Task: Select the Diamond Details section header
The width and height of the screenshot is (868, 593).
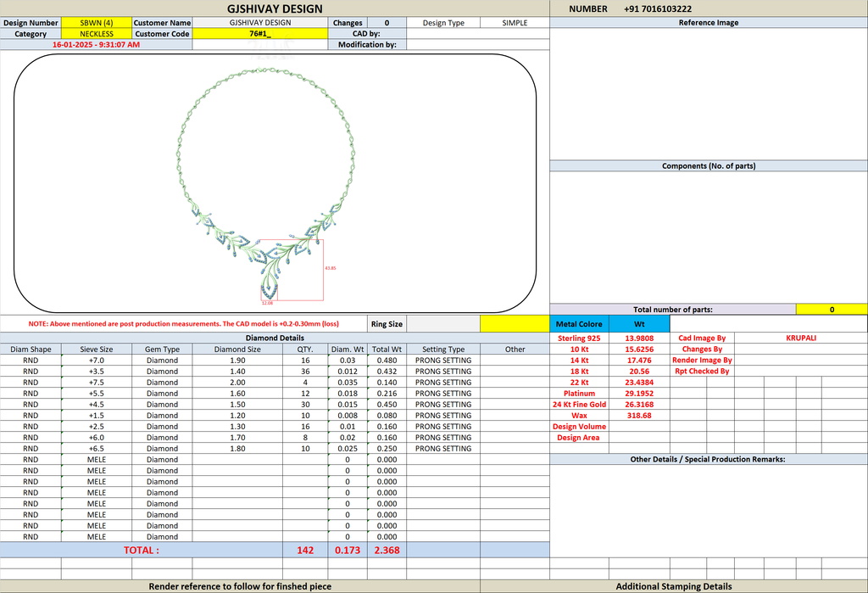Action: (x=275, y=338)
